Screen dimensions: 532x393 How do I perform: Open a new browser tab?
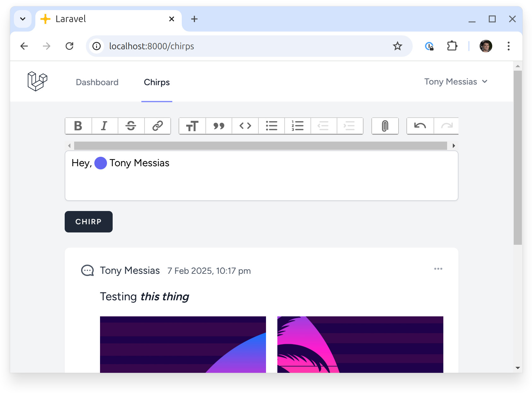[x=194, y=19]
